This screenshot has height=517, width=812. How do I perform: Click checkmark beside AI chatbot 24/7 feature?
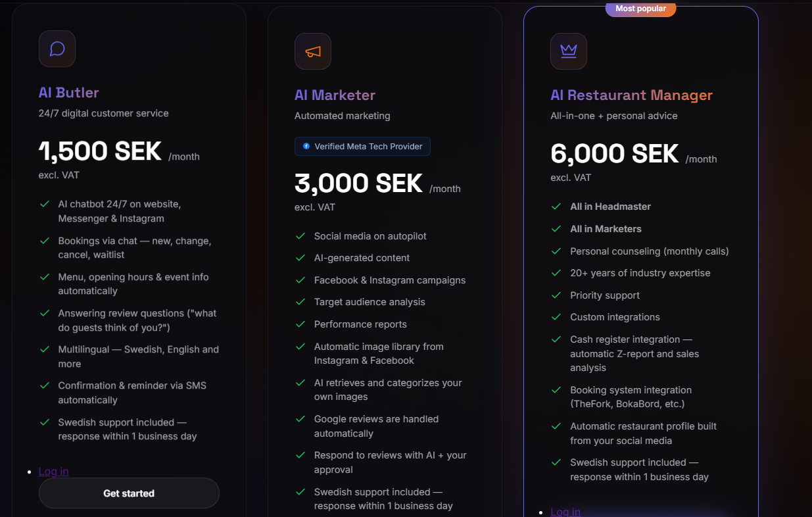pyautogui.click(x=45, y=204)
